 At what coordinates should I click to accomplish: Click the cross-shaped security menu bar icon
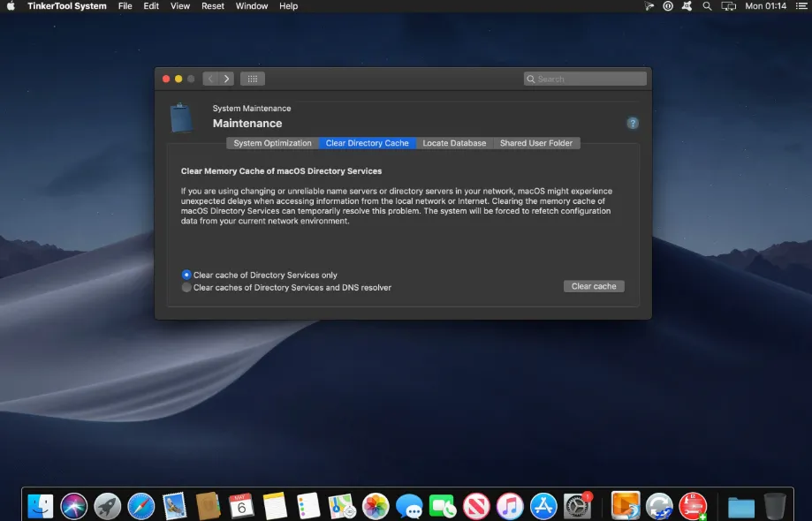click(x=687, y=6)
